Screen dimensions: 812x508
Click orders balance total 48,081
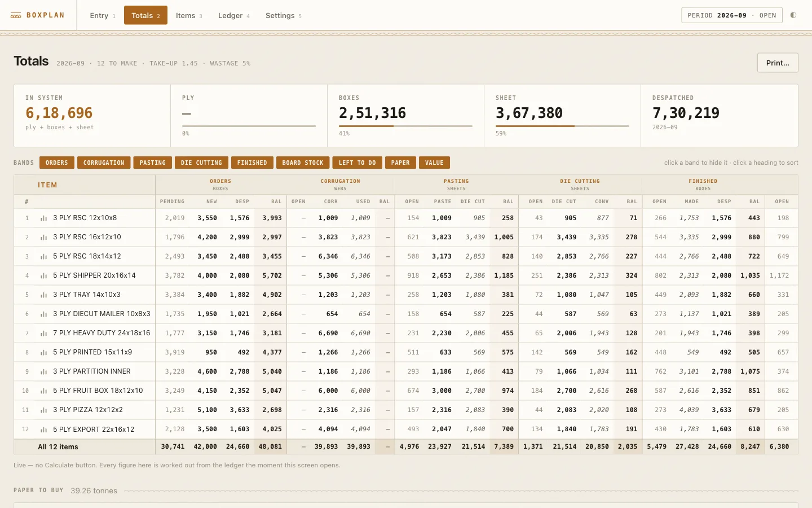[270, 446]
